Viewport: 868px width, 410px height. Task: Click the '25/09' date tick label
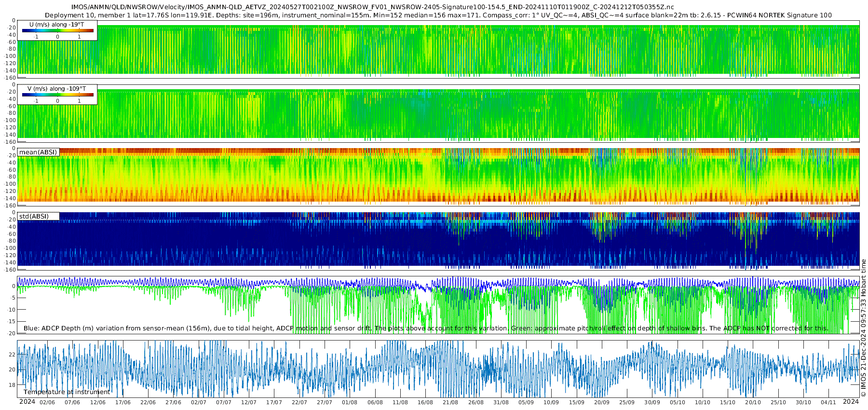pyautogui.click(x=627, y=402)
